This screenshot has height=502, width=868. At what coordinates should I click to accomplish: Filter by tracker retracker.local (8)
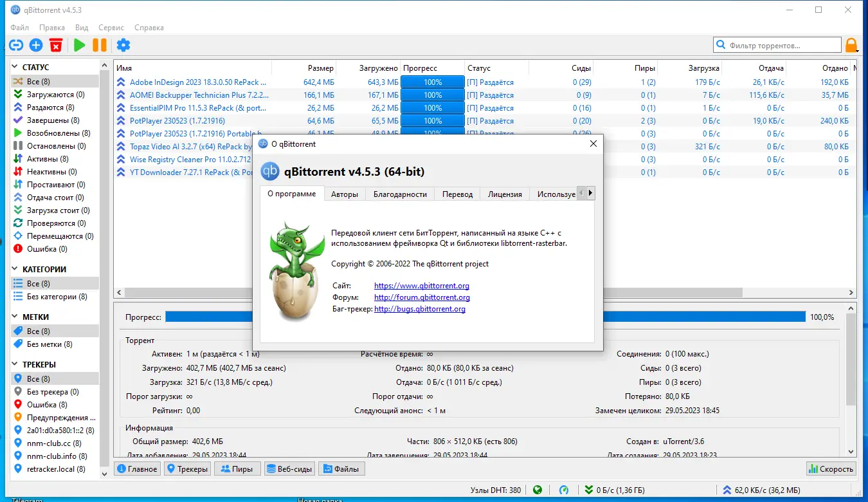55,469
